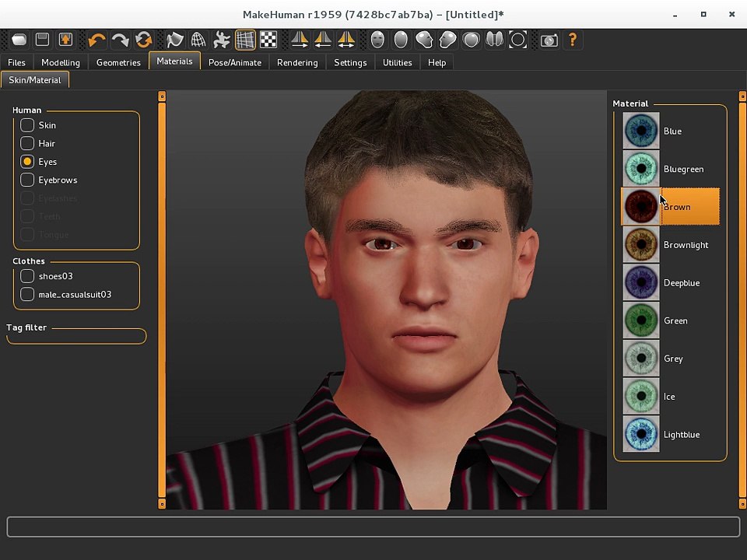Click the symmetry left-arrow icon
This screenshot has height=560, width=747.
click(x=322, y=40)
